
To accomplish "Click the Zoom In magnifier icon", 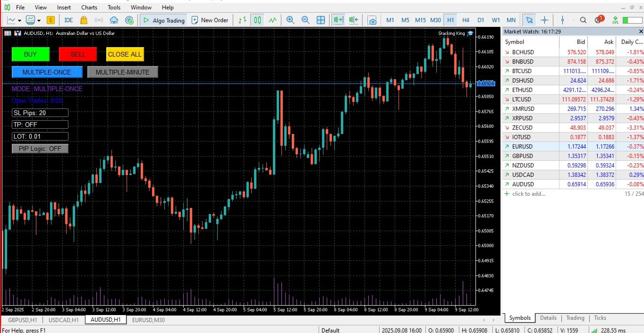I will 290,20.
